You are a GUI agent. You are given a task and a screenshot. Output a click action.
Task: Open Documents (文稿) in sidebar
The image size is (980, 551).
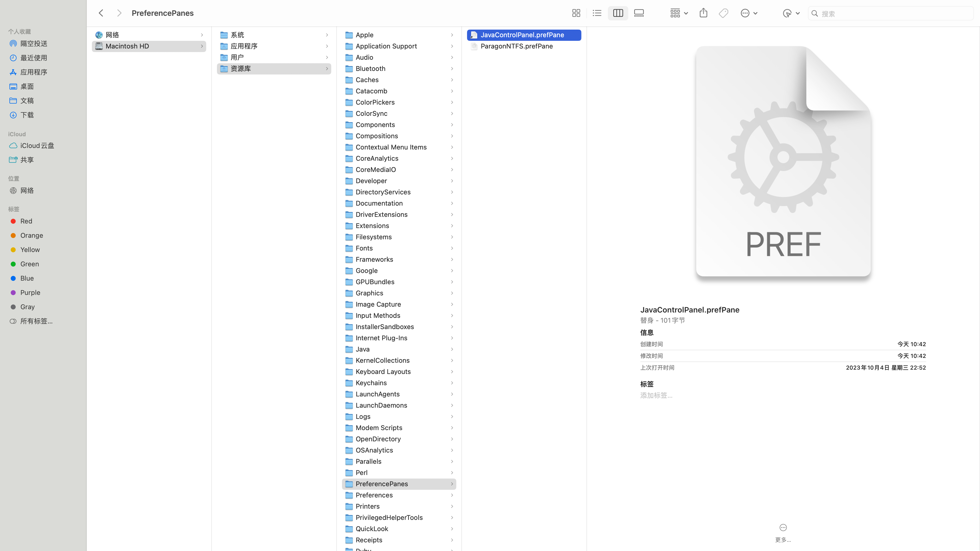[x=27, y=101]
